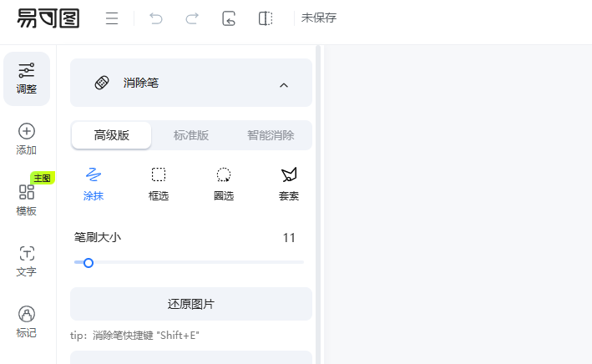Screen dimensions: 592x364
Task: Click the 还原图片 button
Action: click(x=191, y=304)
